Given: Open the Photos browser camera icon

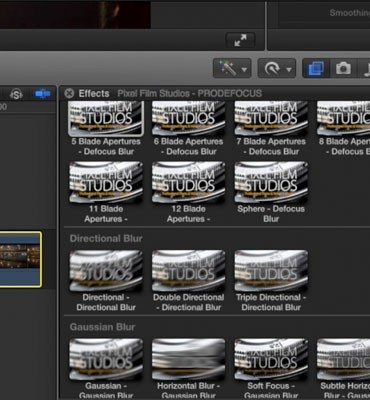Looking at the screenshot, I should pos(343,69).
